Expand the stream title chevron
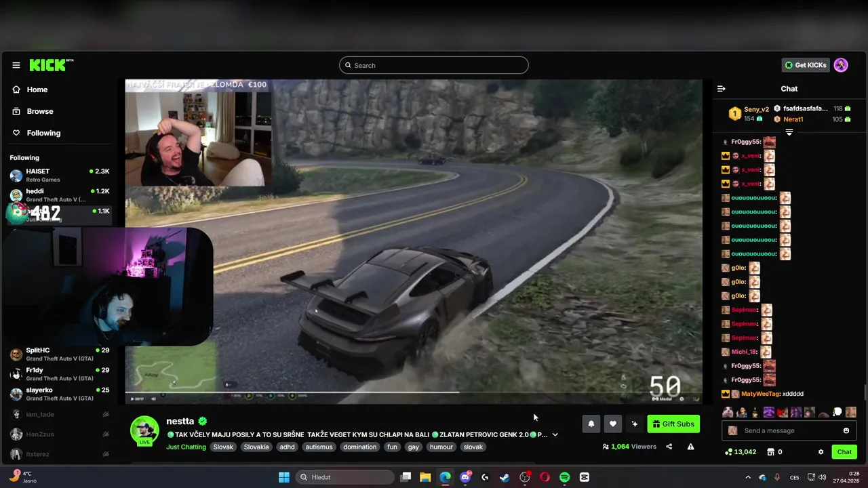 click(x=555, y=434)
